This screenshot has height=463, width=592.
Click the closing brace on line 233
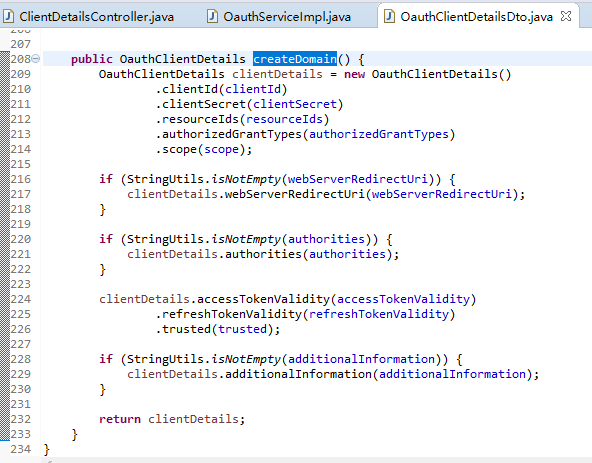pos(74,434)
